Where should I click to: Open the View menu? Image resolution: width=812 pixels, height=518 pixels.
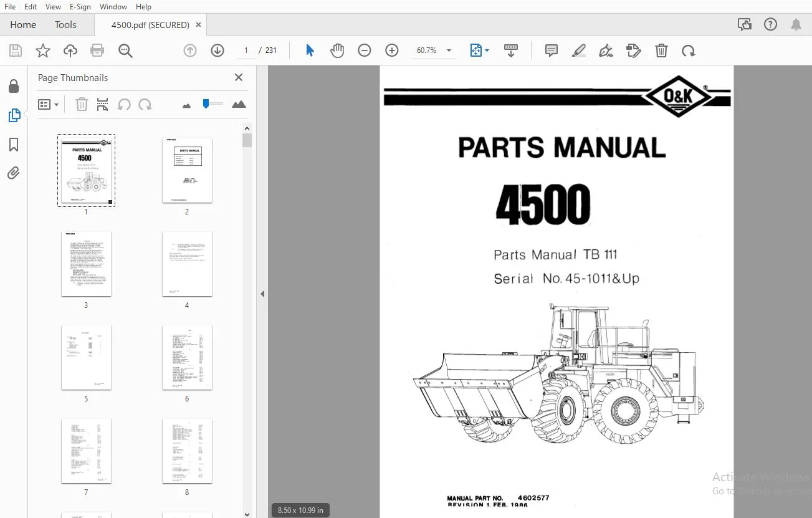(54, 7)
